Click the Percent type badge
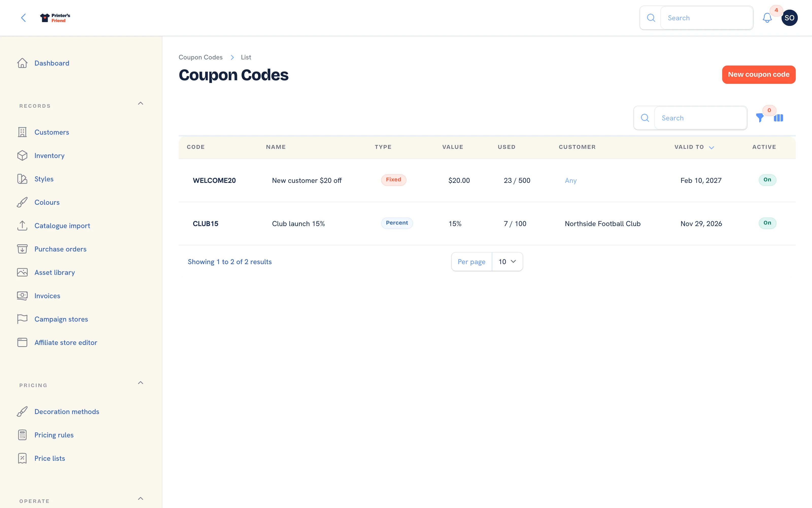Viewport: 812px width, 508px height. tap(397, 223)
